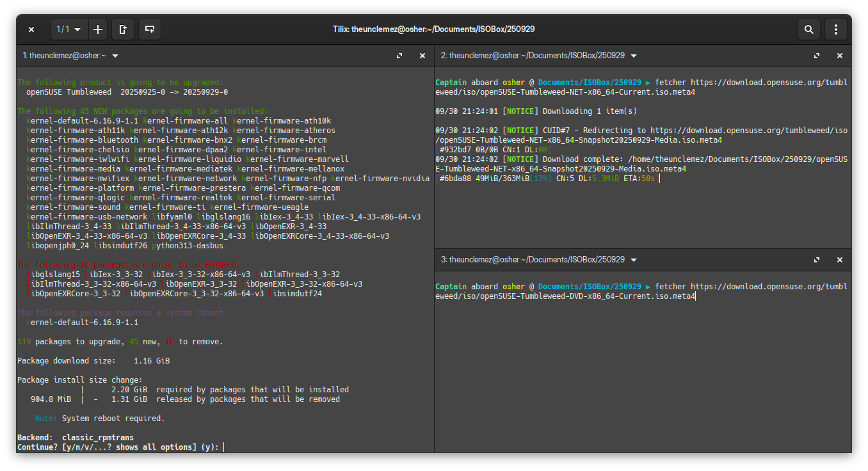Close terminal 3 pane
The height and width of the screenshot is (471, 868).
840,260
